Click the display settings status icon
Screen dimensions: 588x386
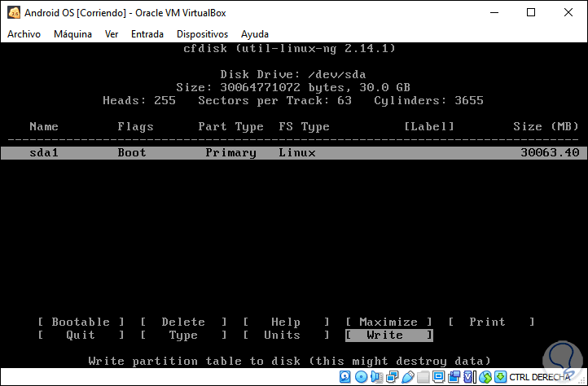(438, 376)
